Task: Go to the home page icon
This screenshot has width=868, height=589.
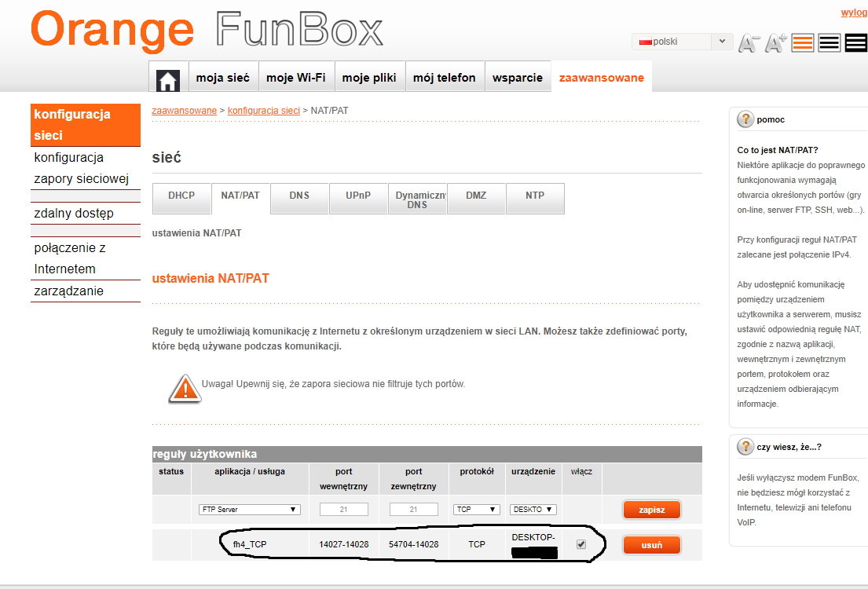Action: (x=168, y=80)
